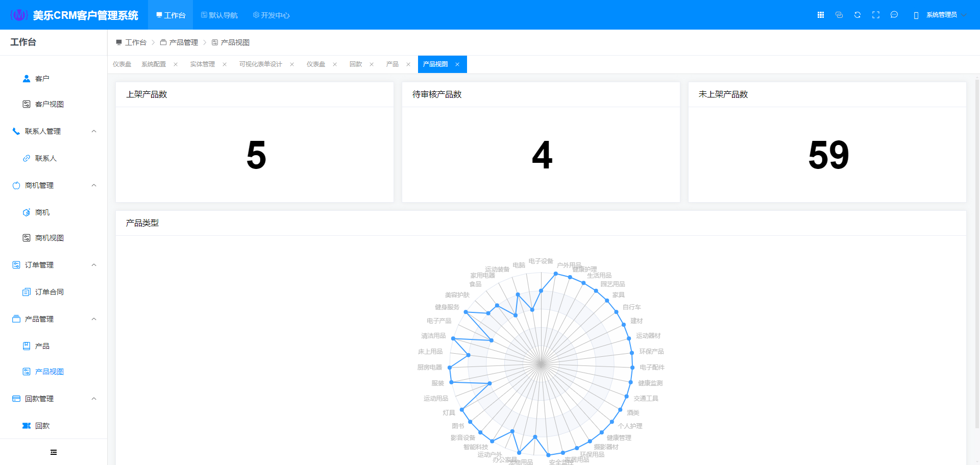Open 商机视图 in the sidebar
980x465 pixels.
49,238
